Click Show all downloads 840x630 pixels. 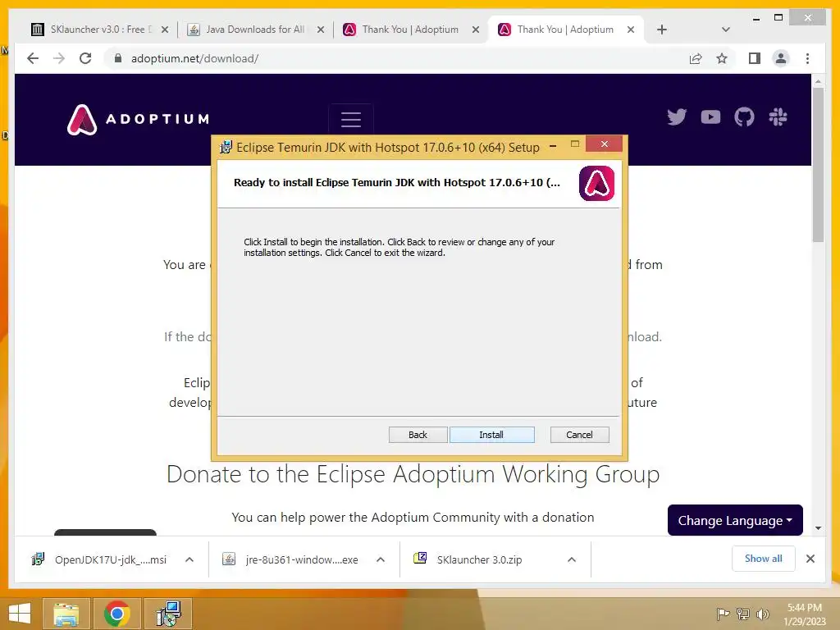pos(764,559)
